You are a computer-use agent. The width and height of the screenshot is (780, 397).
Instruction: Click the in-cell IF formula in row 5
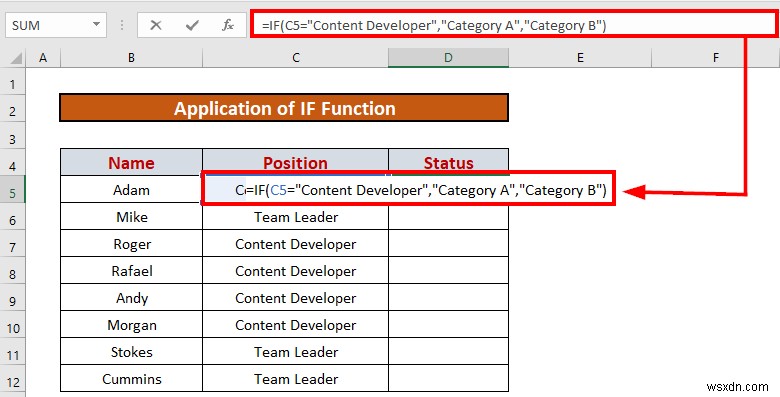[x=426, y=190]
